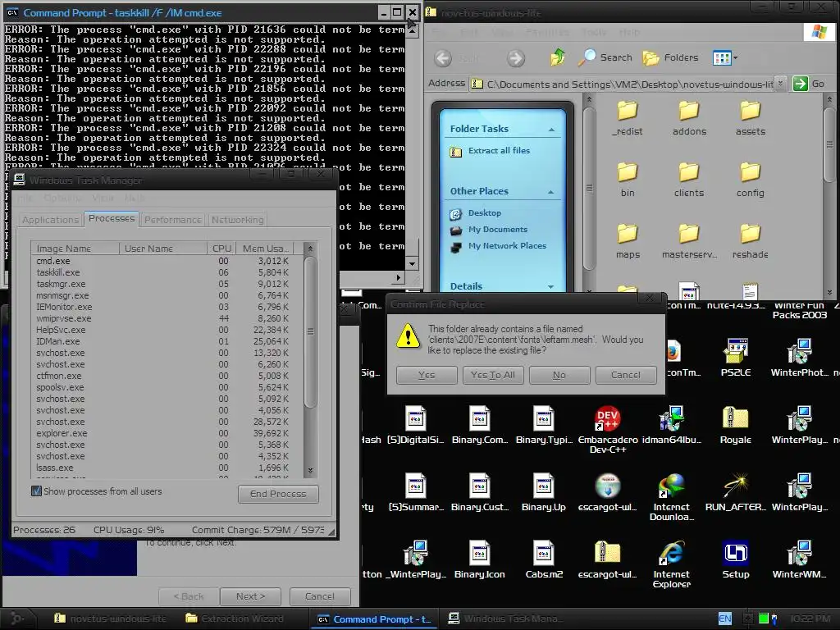Sort by CPU column header

point(221,248)
